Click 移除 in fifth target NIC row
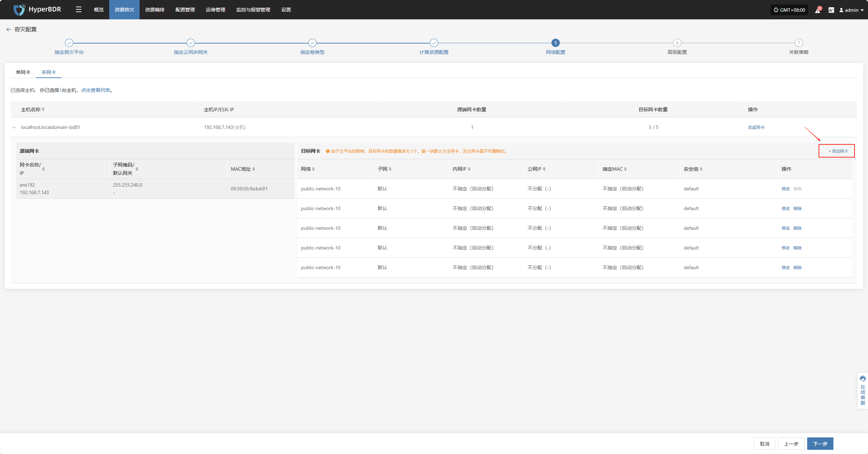The height and width of the screenshot is (454, 868). 798,267
